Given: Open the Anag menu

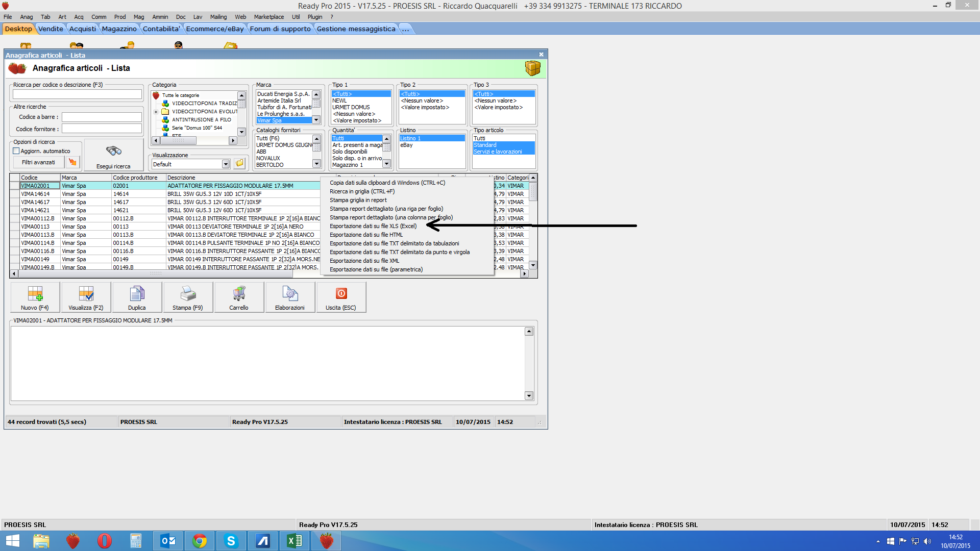Looking at the screenshot, I should tap(26, 17).
